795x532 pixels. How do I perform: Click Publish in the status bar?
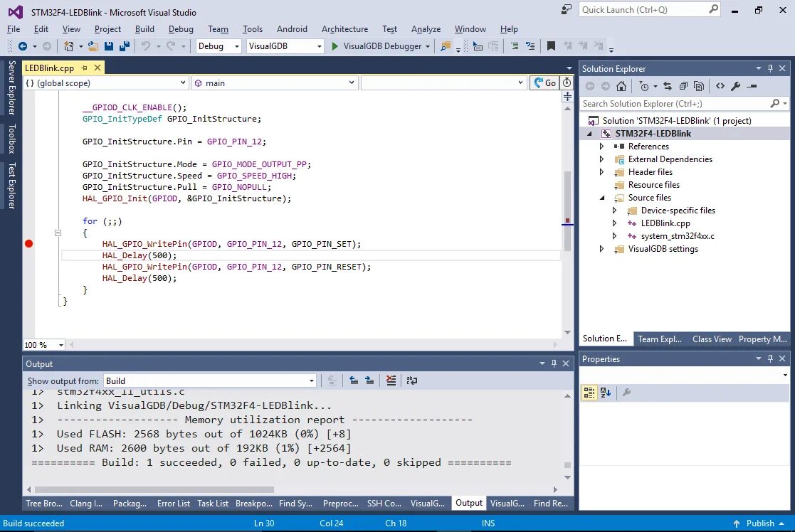coord(760,523)
